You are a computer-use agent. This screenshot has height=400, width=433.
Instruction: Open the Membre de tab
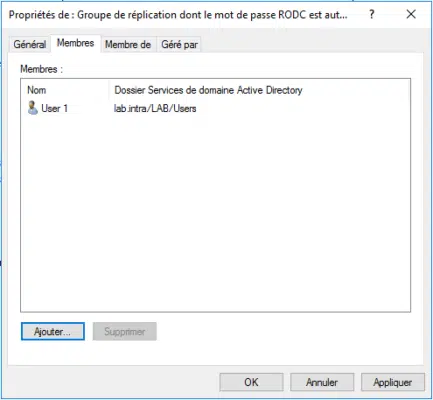point(128,44)
